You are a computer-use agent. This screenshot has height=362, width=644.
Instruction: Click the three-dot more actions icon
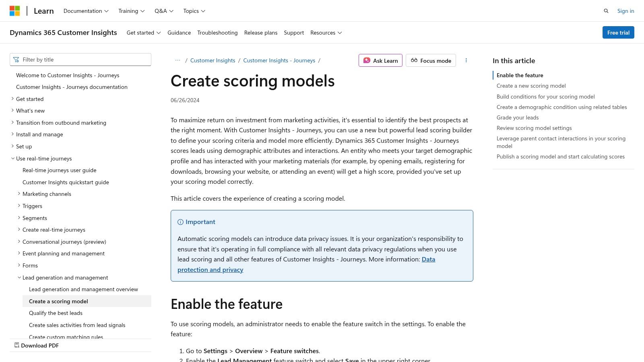466,60
